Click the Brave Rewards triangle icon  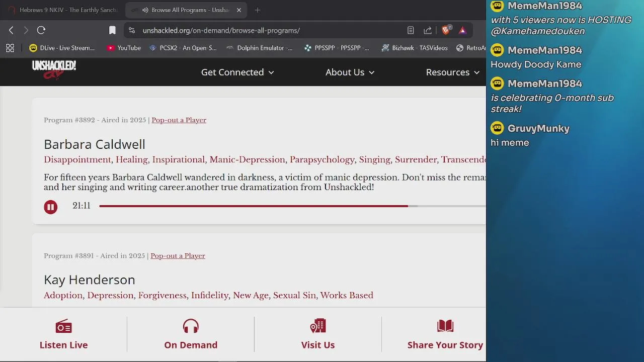pos(462,30)
